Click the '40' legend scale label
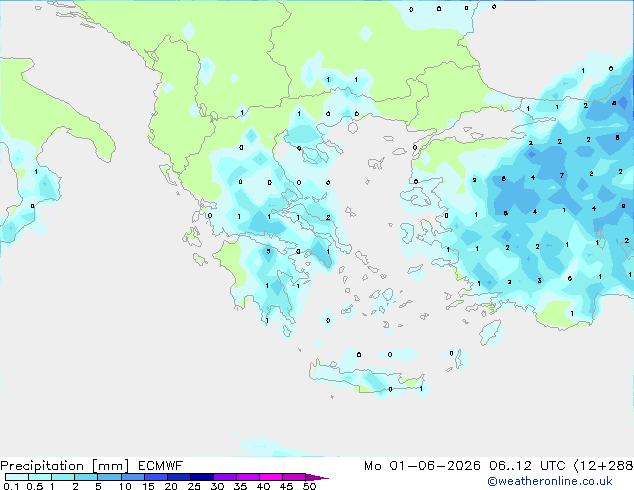This screenshot has height=490, width=634. coord(263,486)
